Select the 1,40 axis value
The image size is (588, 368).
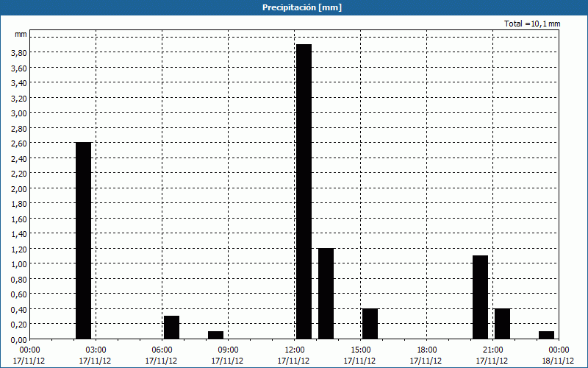coord(19,234)
